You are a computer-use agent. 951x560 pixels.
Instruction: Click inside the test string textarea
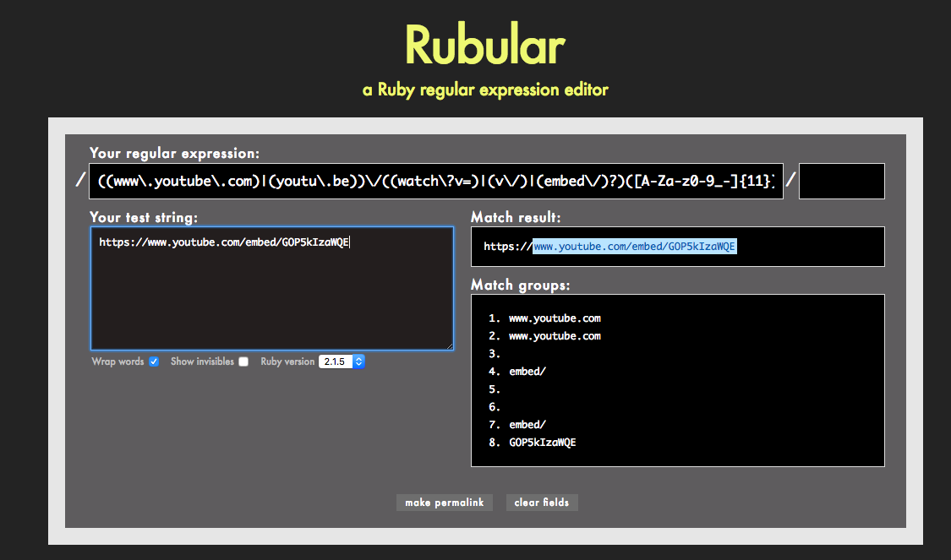pyautogui.click(x=272, y=289)
